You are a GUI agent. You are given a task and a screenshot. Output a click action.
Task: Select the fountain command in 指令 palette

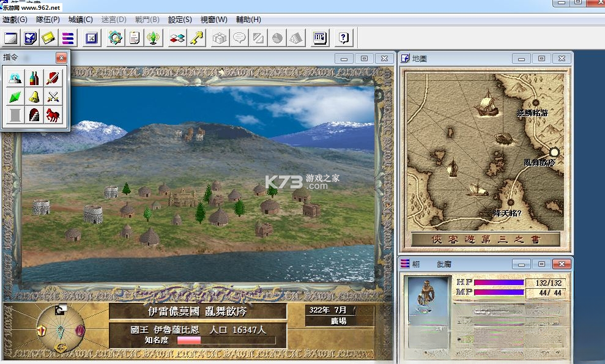tap(15, 78)
